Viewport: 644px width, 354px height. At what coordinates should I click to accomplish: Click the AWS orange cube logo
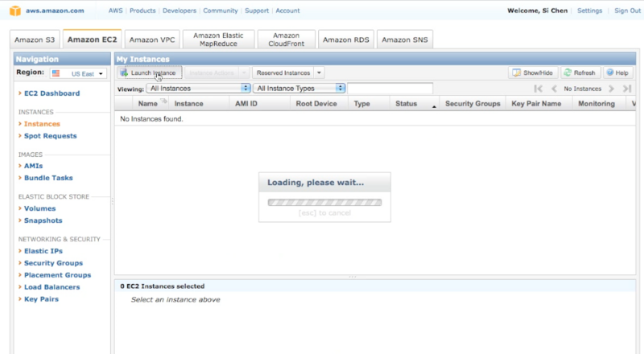[15, 10]
